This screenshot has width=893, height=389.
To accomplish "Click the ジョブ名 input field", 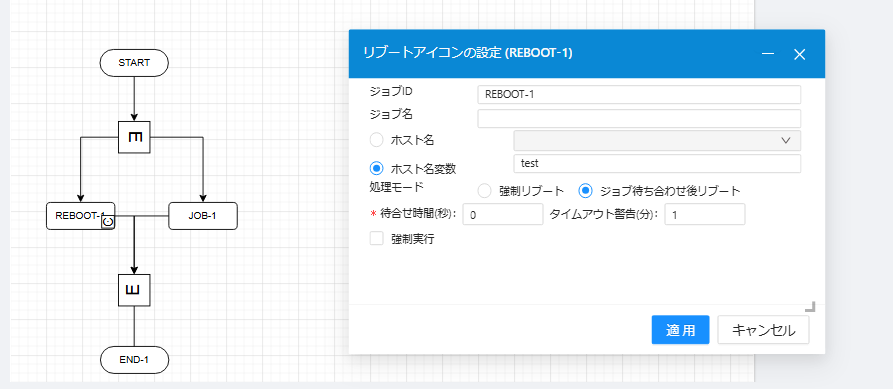I will (639, 118).
